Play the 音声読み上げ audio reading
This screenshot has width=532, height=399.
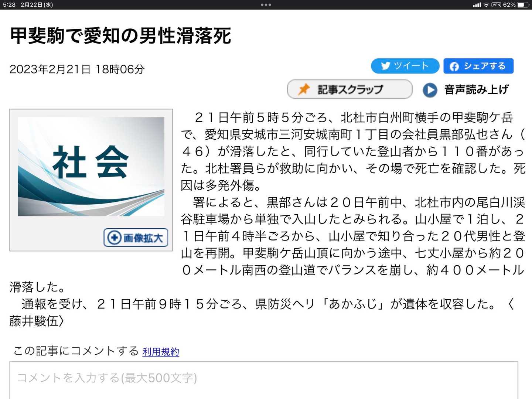pos(430,90)
